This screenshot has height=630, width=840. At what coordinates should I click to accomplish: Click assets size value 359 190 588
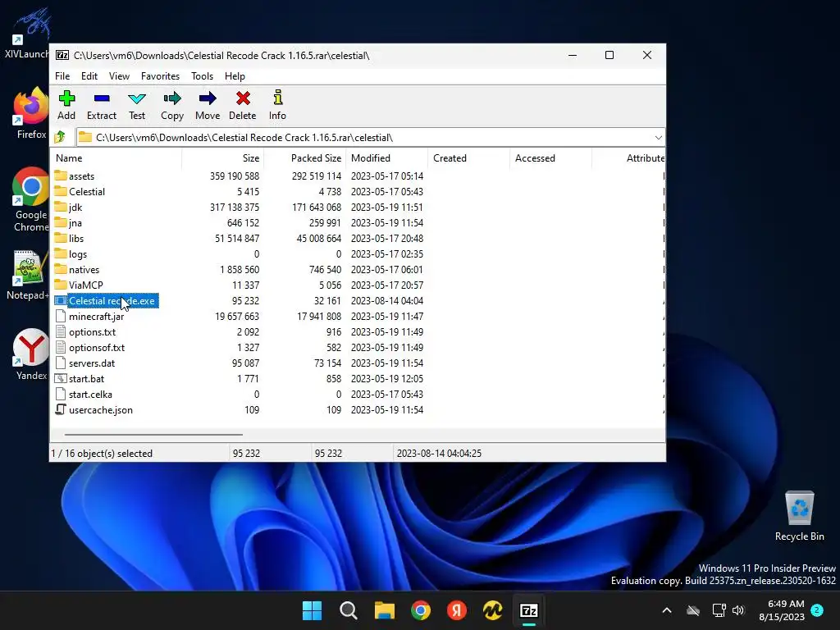[x=234, y=176]
